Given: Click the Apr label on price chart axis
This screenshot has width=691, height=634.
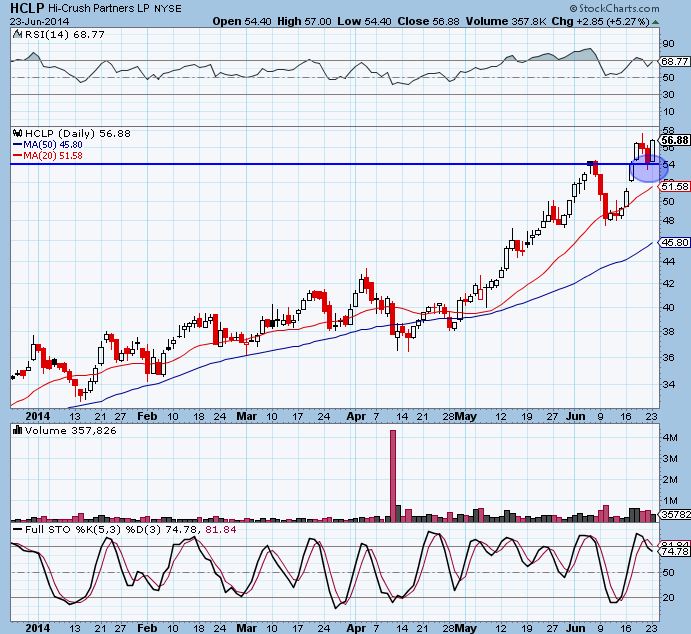Looking at the screenshot, I should [x=356, y=416].
